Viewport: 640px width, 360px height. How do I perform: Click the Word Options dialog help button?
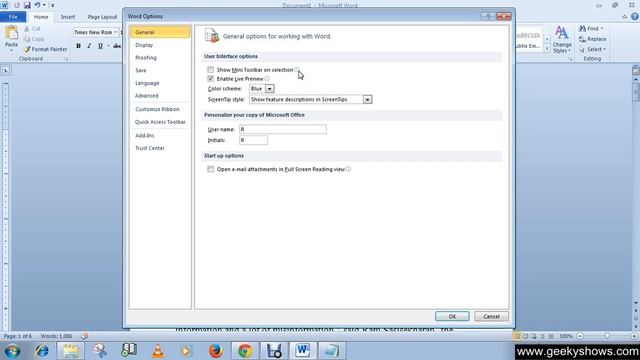tap(488, 16)
